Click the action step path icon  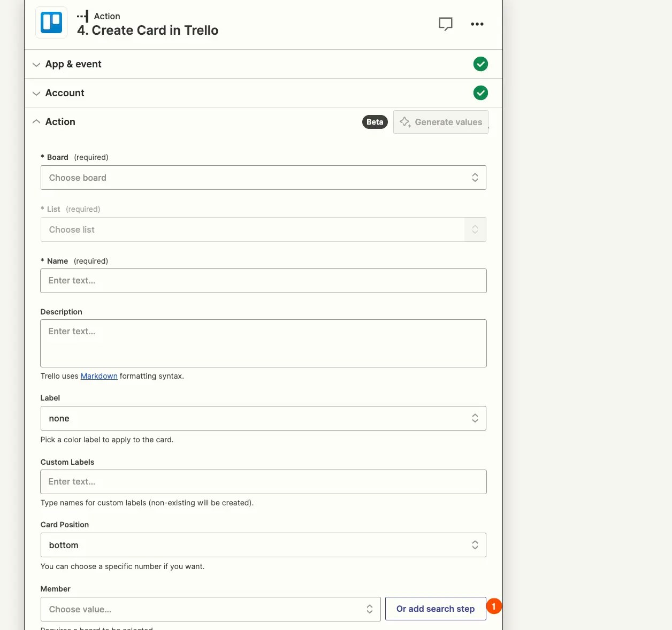[x=83, y=16]
